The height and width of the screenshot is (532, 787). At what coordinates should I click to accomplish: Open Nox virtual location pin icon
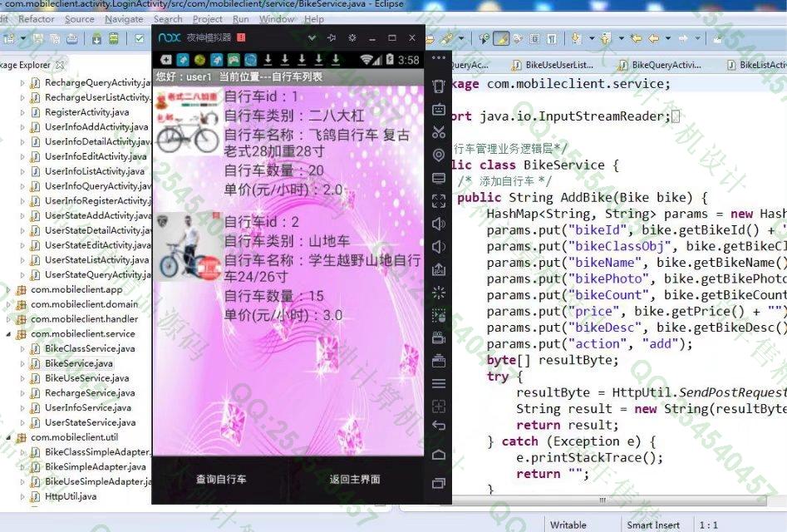[x=439, y=155]
